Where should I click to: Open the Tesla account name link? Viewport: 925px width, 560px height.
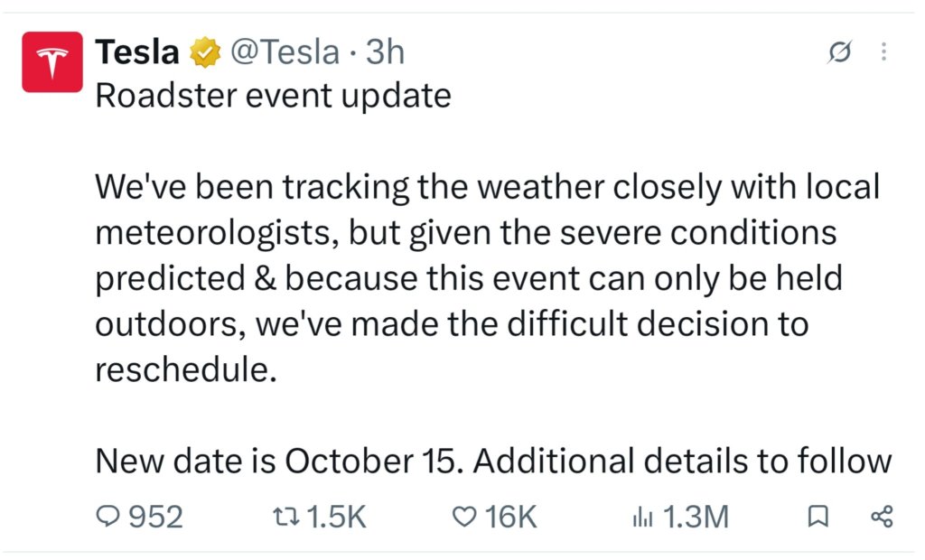(137, 51)
